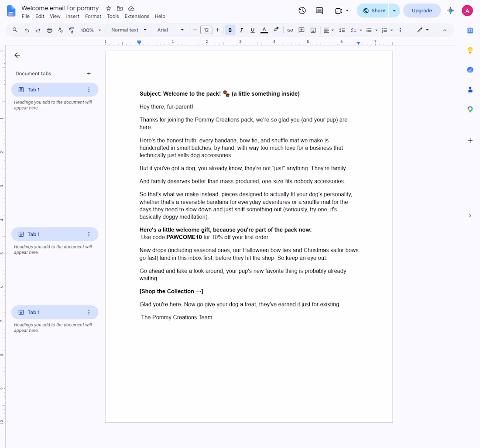The image size is (480, 448).
Task: Redo the last undone action
Action: coord(38,30)
